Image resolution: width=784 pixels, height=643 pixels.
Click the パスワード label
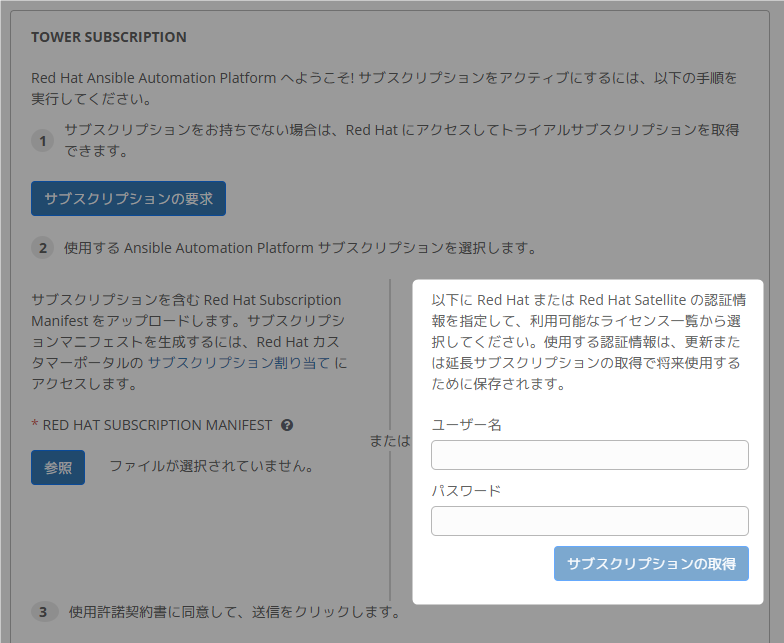coord(466,490)
